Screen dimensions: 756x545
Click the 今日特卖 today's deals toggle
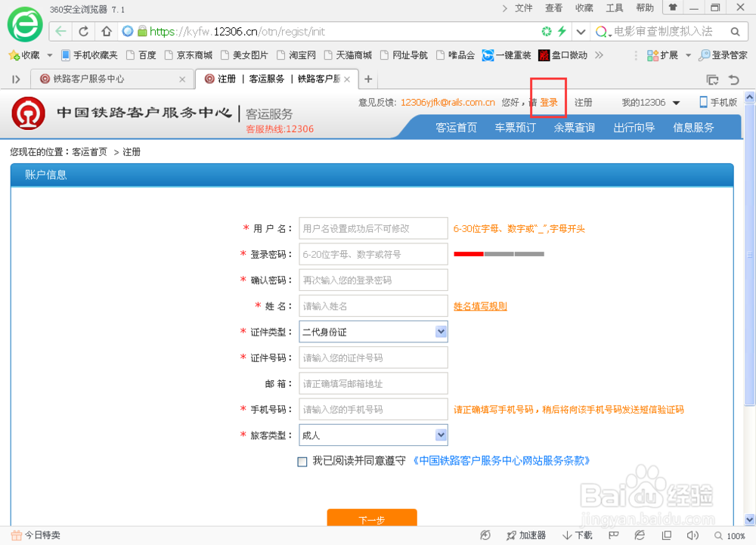pyautogui.click(x=36, y=535)
